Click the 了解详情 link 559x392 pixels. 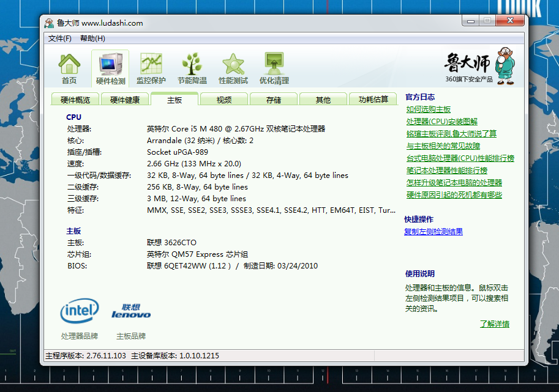point(495,324)
